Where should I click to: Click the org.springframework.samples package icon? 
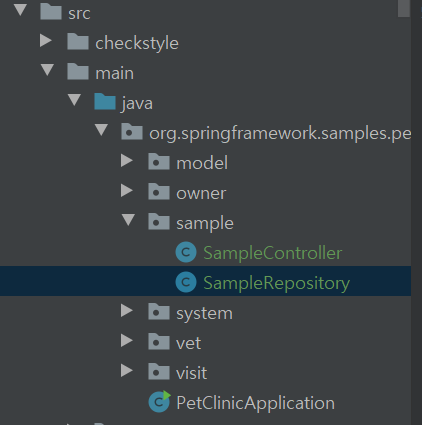click(x=132, y=132)
